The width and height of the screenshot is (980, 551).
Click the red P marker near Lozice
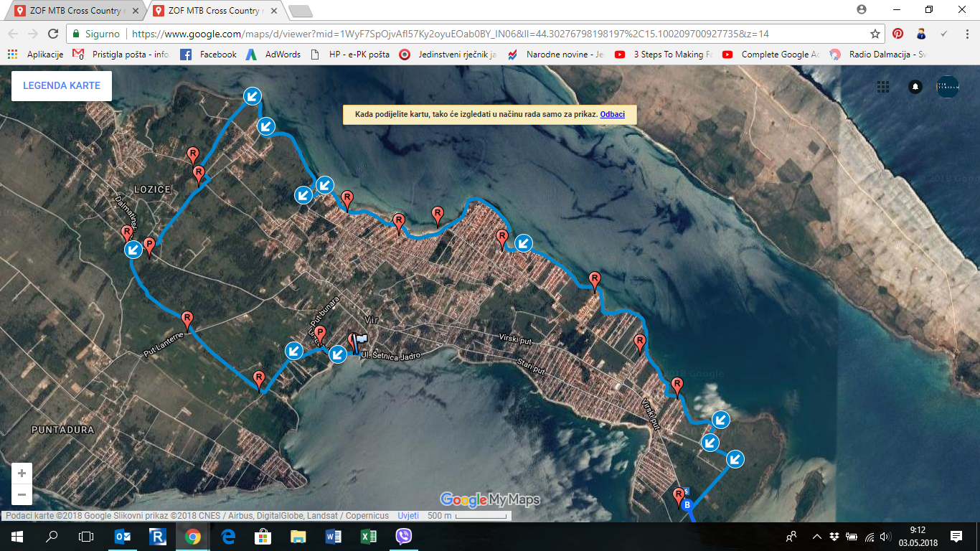point(149,245)
